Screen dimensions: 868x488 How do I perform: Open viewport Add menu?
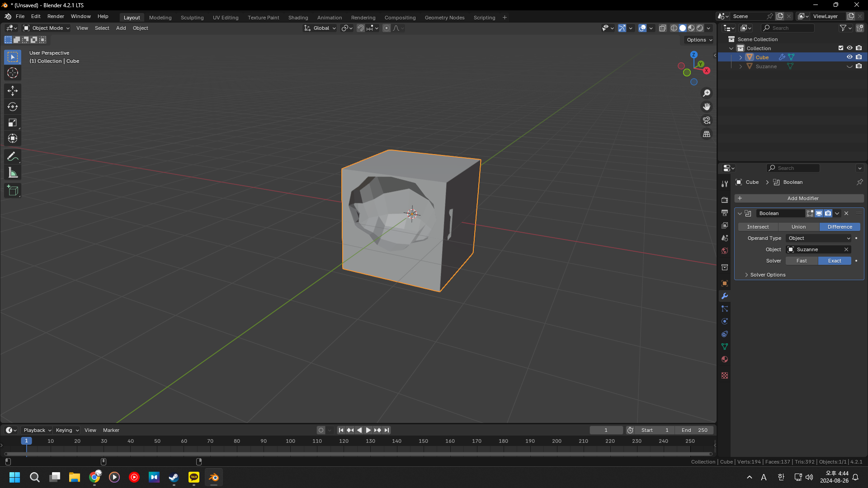(x=121, y=28)
